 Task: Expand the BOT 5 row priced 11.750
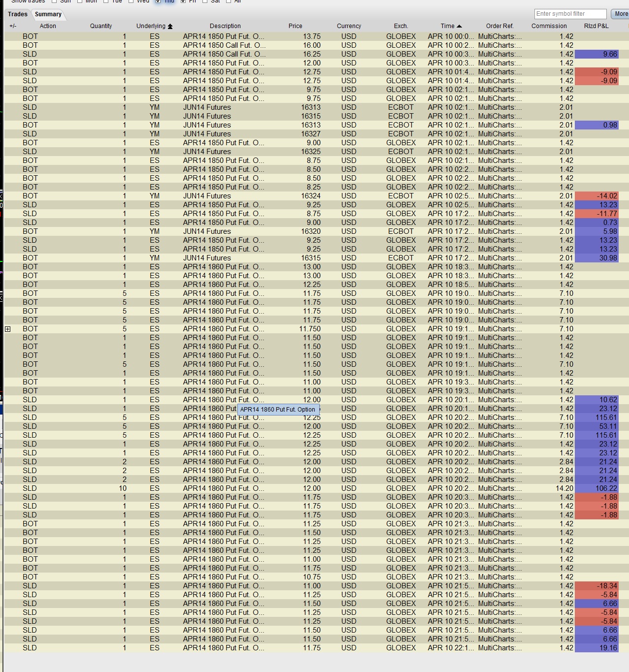8,329
